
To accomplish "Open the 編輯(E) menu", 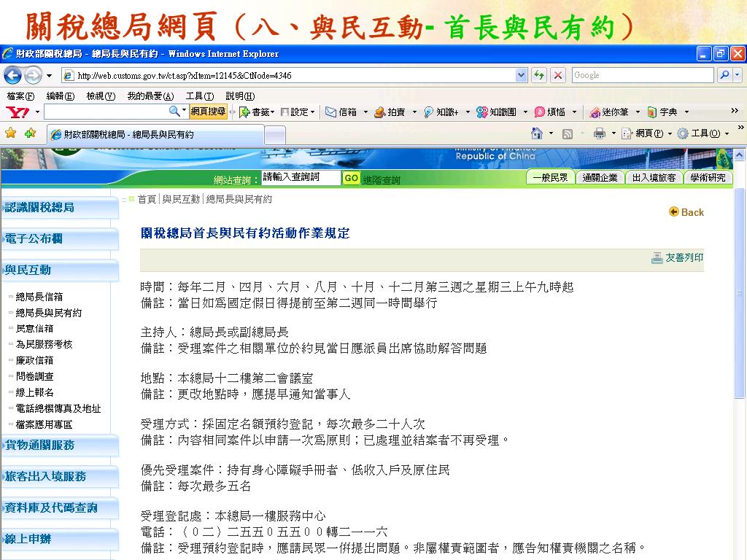I will [61, 96].
